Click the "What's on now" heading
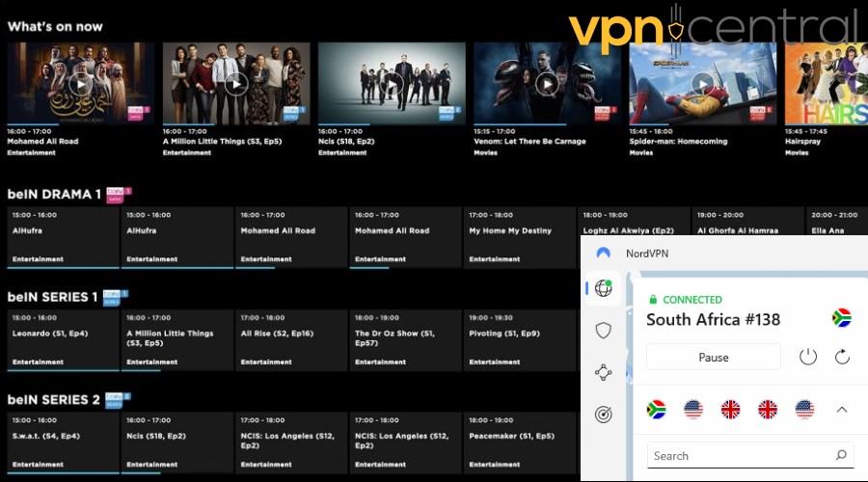 (x=55, y=27)
